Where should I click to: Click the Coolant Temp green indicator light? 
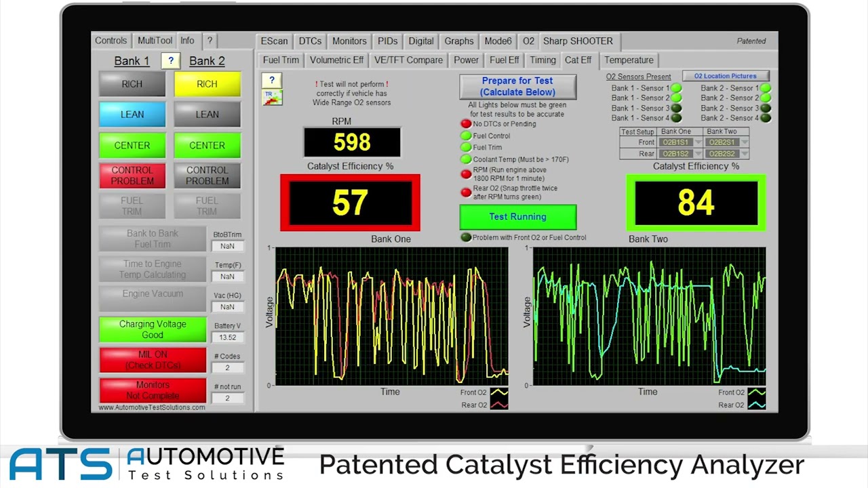tap(466, 159)
